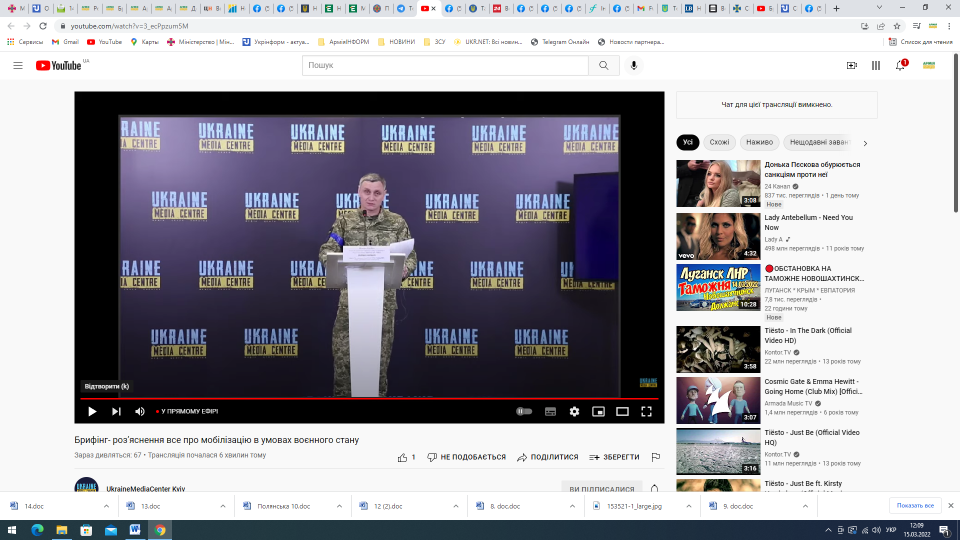
Task: Click "Зберегти" to save the video
Action: [614, 457]
